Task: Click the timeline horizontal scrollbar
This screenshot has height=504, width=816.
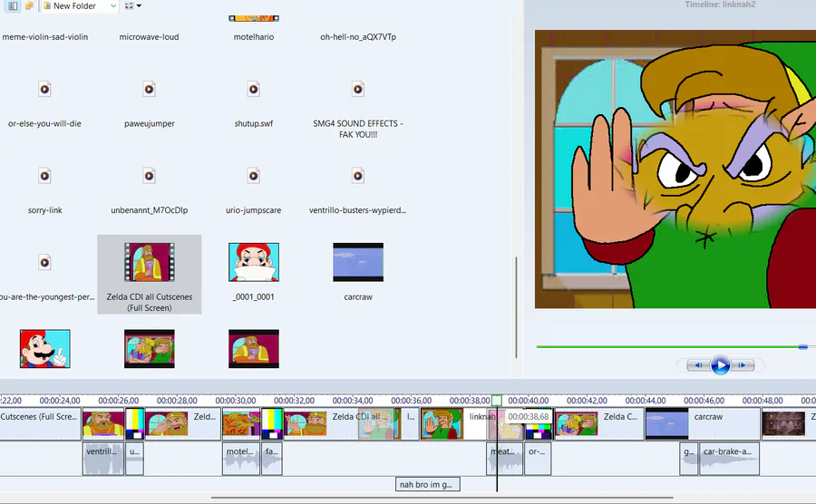Action: pyautogui.click(x=442, y=498)
